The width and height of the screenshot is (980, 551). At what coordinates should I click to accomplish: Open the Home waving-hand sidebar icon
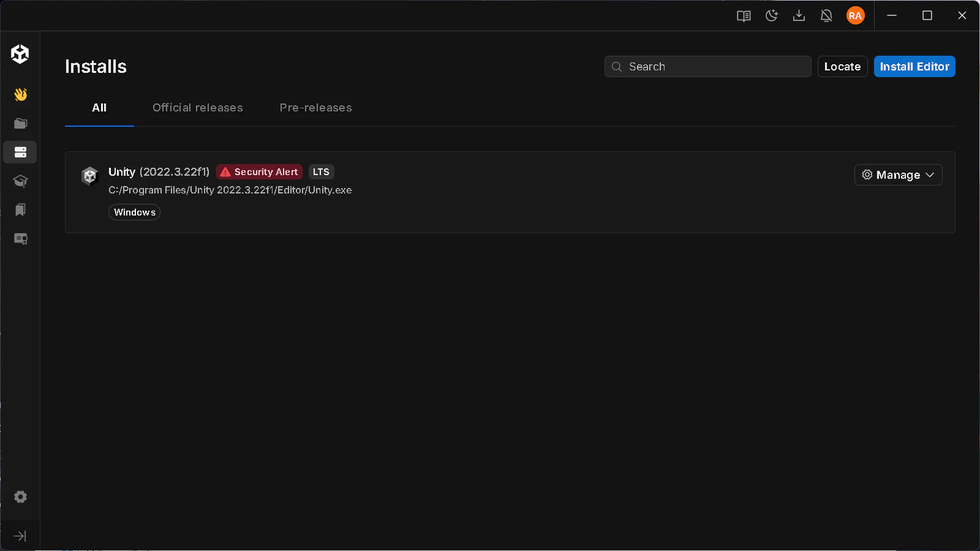20,94
